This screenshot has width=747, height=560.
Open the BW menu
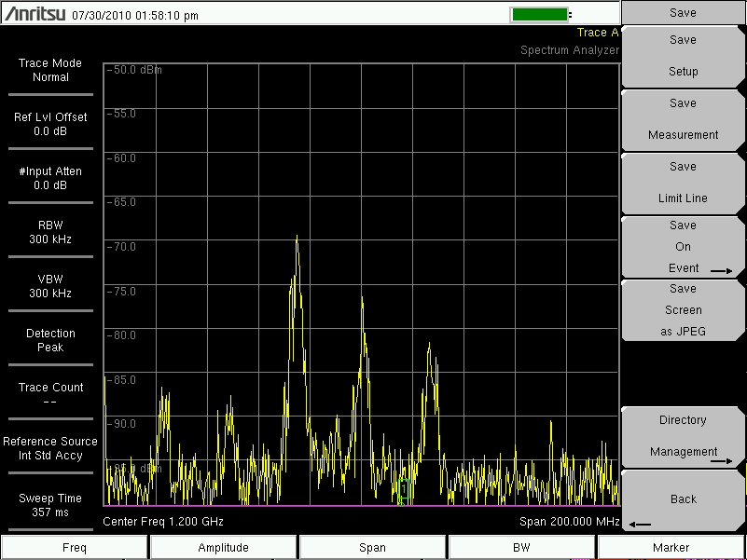[521, 548]
